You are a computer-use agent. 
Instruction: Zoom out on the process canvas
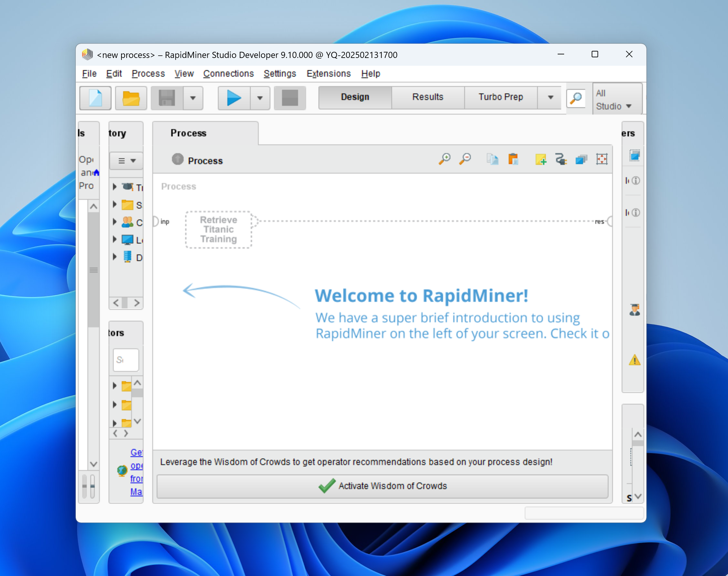point(465,159)
